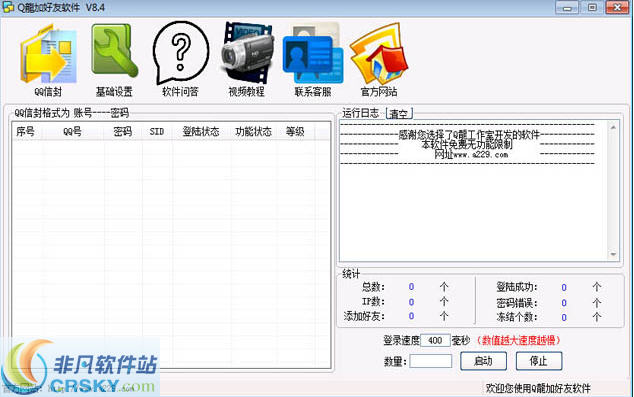Click the 登陆成功 count value
Image resolution: width=634 pixels, height=397 pixels.
pos(564,287)
